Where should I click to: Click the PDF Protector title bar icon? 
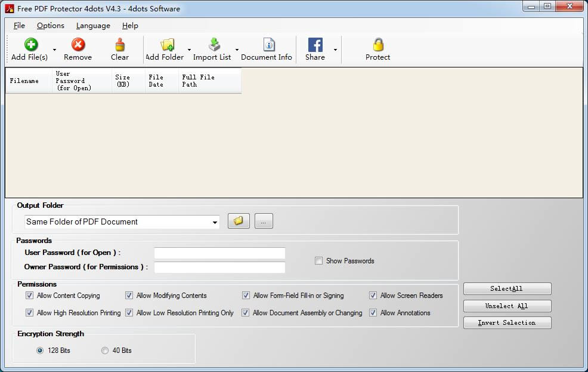[x=10, y=8]
